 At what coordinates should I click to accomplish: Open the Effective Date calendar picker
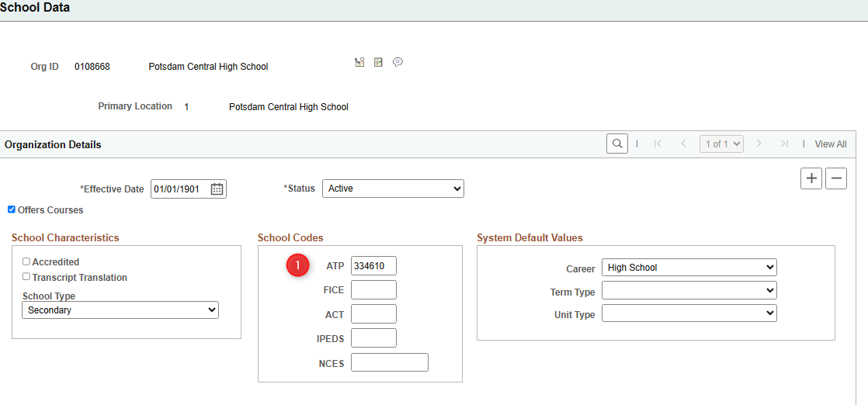pyautogui.click(x=217, y=189)
